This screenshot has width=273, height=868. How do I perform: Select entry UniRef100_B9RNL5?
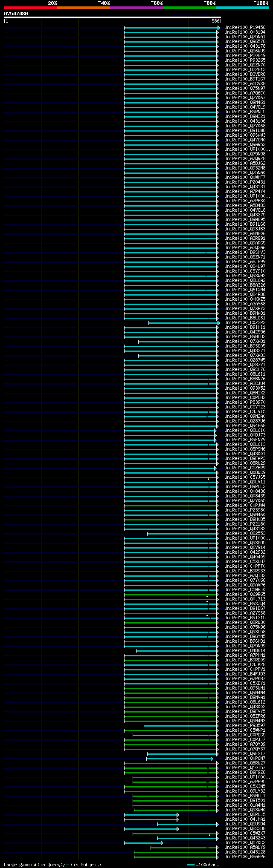tap(245, 112)
